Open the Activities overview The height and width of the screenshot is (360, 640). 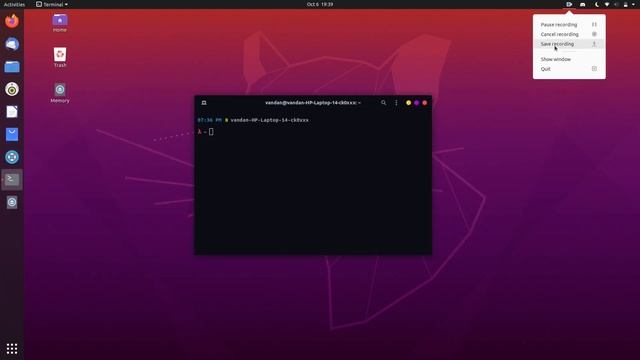click(14, 4)
